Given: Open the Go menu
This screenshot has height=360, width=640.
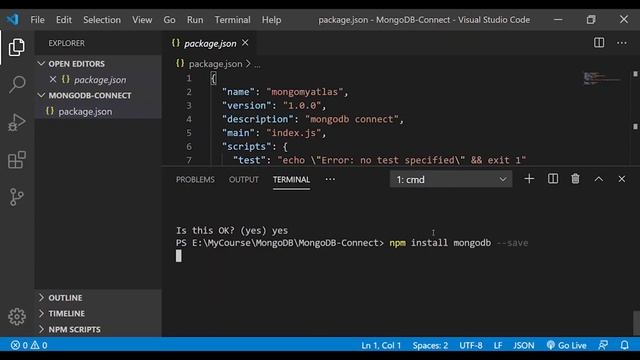Looking at the screenshot, I should 169,20.
